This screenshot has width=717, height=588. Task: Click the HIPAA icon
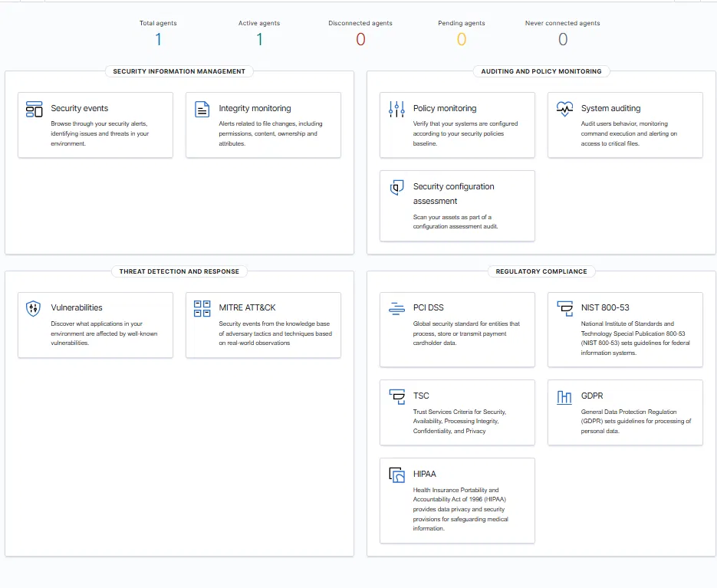point(396,475)
